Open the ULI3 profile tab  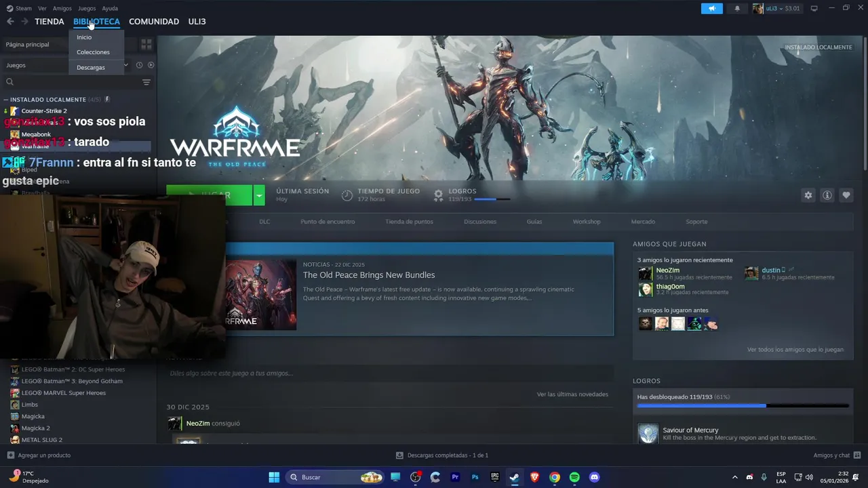(197, 22)
